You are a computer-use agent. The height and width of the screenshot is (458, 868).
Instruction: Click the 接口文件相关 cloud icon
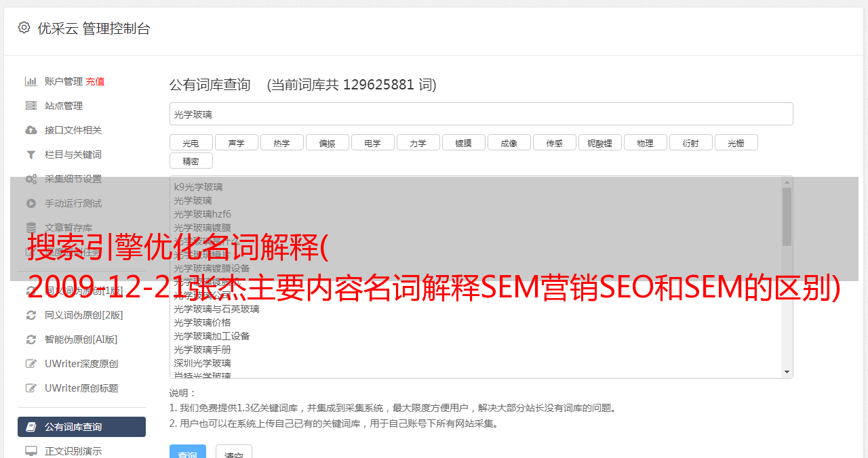click(31, 130)
